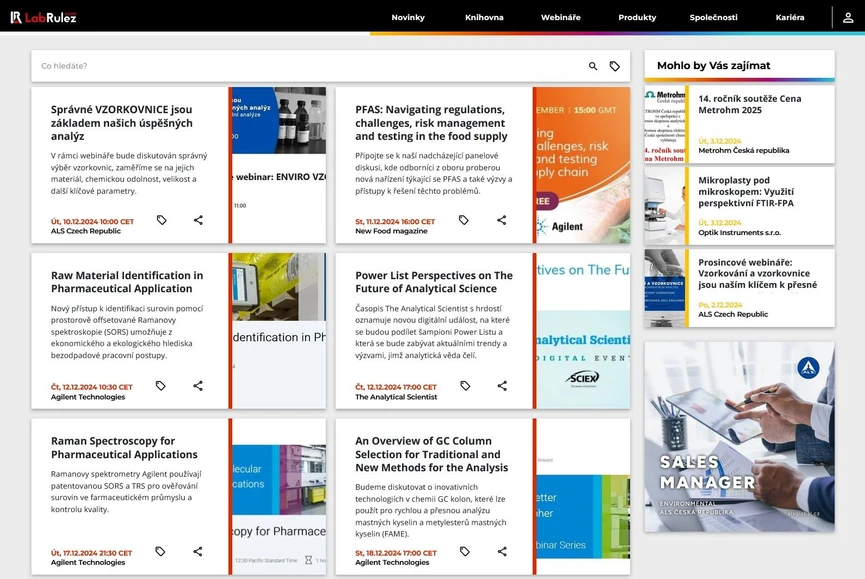
Task: Click tag icon on Raman Spectroscopy card
Action: pos(160,551)
